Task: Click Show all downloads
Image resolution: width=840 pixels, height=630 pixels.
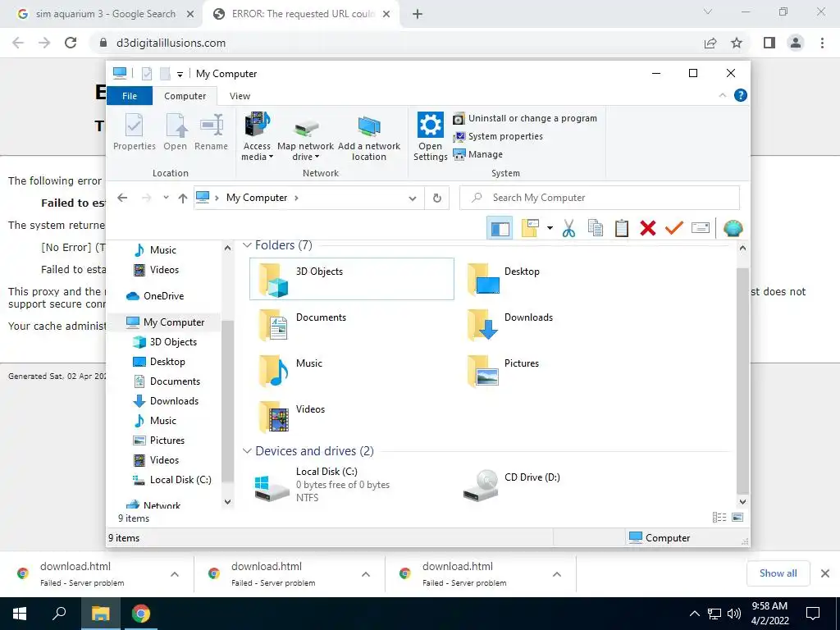Action: (x=778, y=573)
